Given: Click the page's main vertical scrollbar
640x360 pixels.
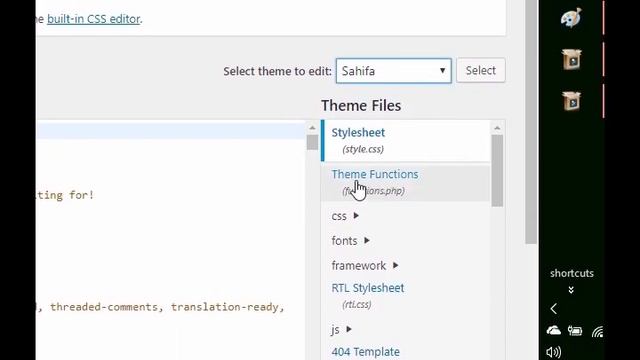Looking at the screenshot, I should coord(531,122).
